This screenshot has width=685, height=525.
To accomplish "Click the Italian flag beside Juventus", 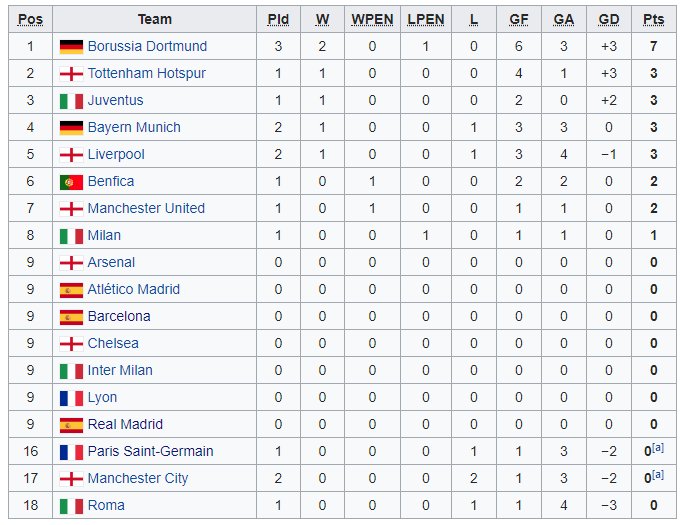I will (71, 101).
